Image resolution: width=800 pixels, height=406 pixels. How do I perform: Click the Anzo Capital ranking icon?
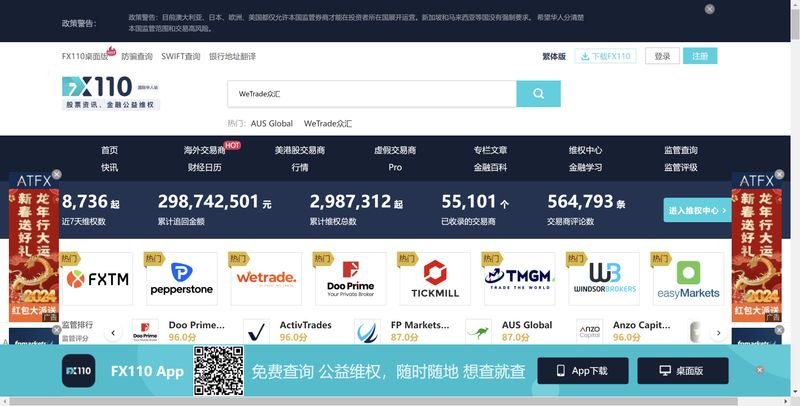pyautogui.click(x=590, y=332)
